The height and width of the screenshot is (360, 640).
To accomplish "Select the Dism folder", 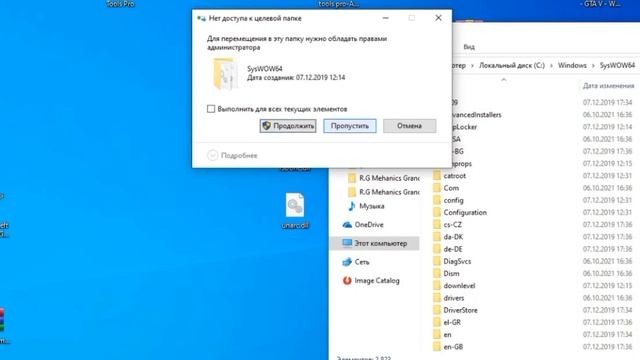I will click(451, 273).
